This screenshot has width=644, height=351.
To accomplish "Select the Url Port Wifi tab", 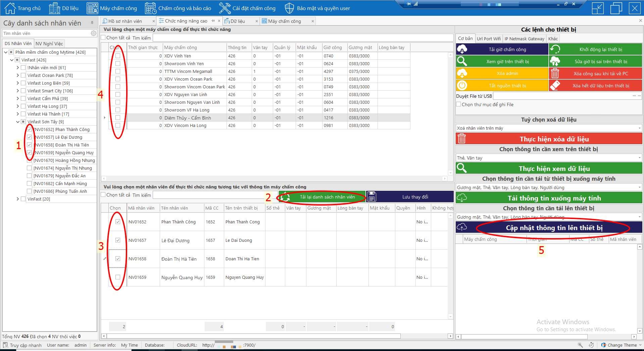I will (489, 39).
